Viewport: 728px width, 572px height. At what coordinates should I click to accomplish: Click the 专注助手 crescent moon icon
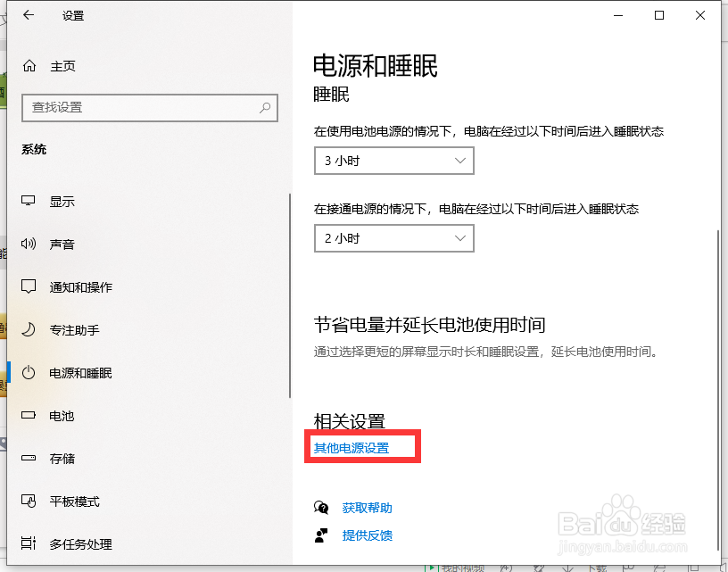pos(28,329)
